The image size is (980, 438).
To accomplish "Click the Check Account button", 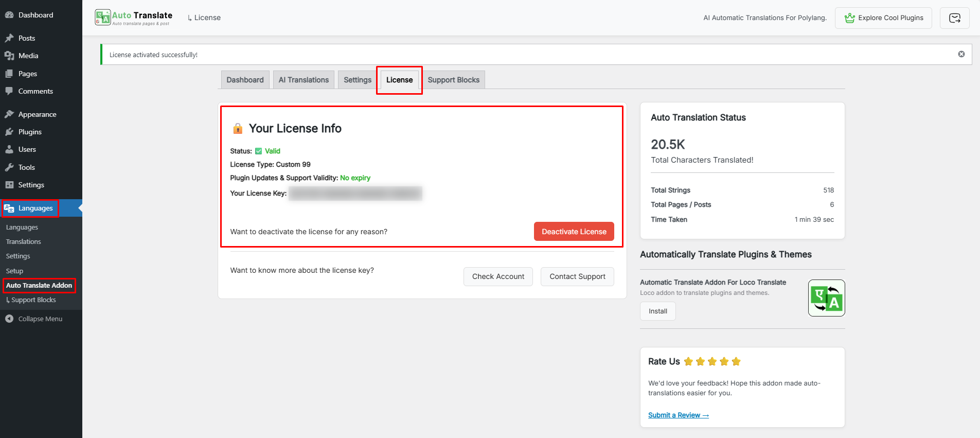I will pyautogui.click(x=498, y=276).
